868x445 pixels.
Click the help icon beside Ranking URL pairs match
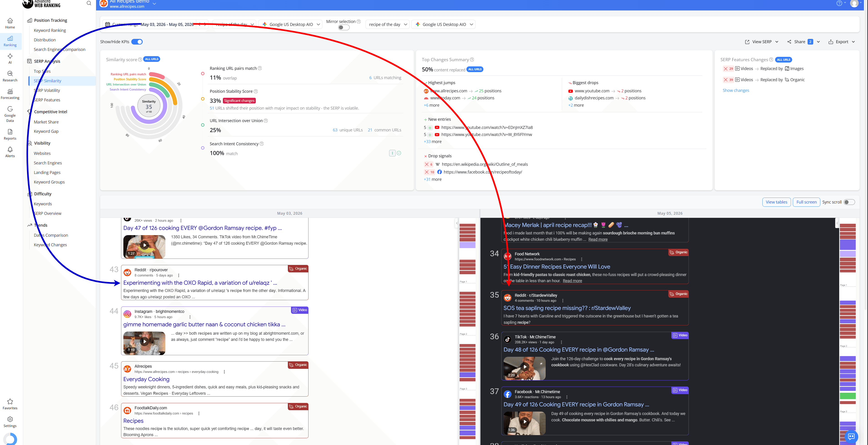point(260,68)
